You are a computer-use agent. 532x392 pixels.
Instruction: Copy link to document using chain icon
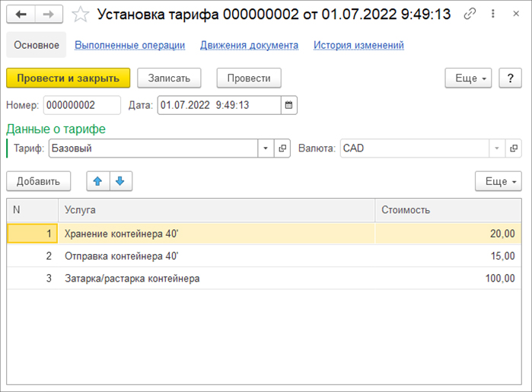(x=470, y=14)
